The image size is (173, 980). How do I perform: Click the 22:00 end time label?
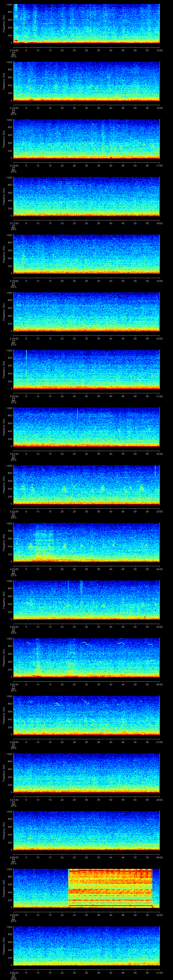pyautogui.click(x=159, y=454)
